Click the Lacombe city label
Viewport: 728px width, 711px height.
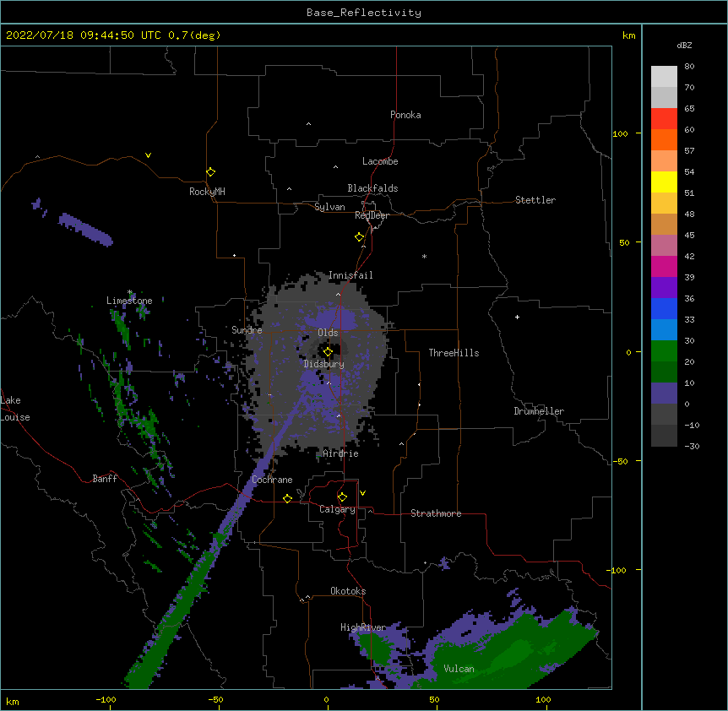click(380, 161)
